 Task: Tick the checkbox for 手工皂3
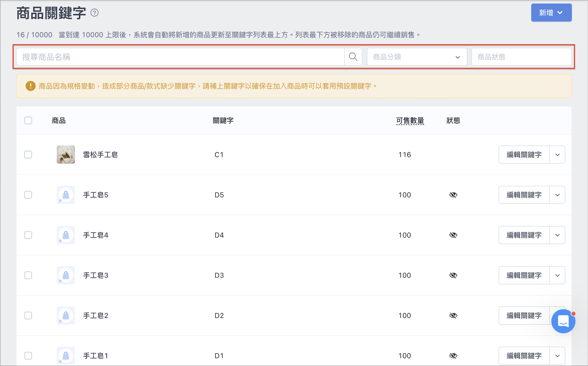tap(28, 275)
